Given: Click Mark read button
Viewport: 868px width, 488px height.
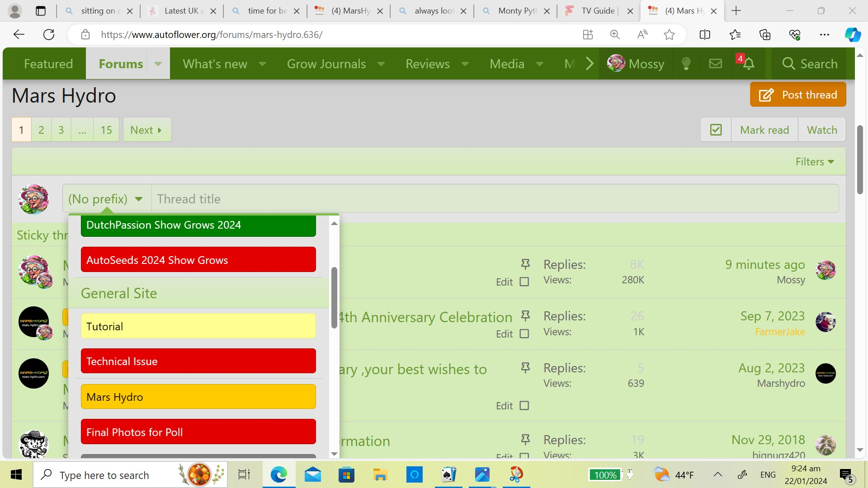Looking at the screenshot, I should coord(764,130).
